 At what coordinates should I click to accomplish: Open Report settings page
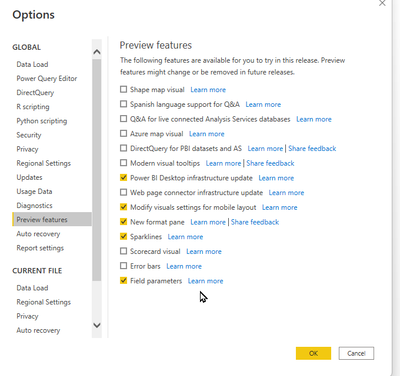click(x=40, y=248)
